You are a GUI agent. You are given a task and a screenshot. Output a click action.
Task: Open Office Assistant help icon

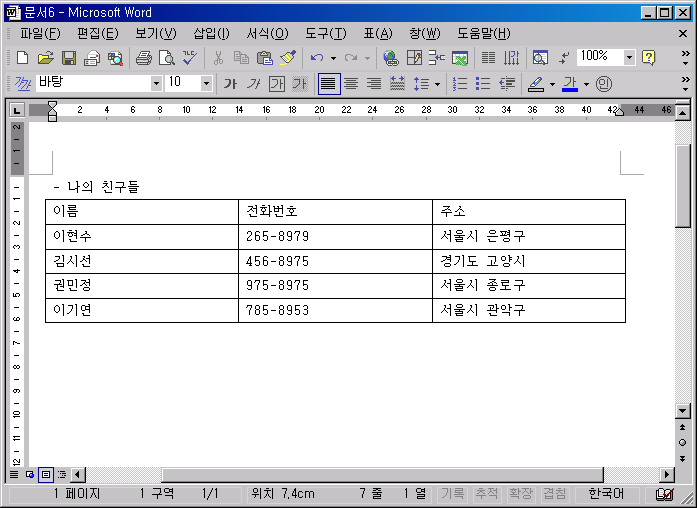tap(649, 58)
